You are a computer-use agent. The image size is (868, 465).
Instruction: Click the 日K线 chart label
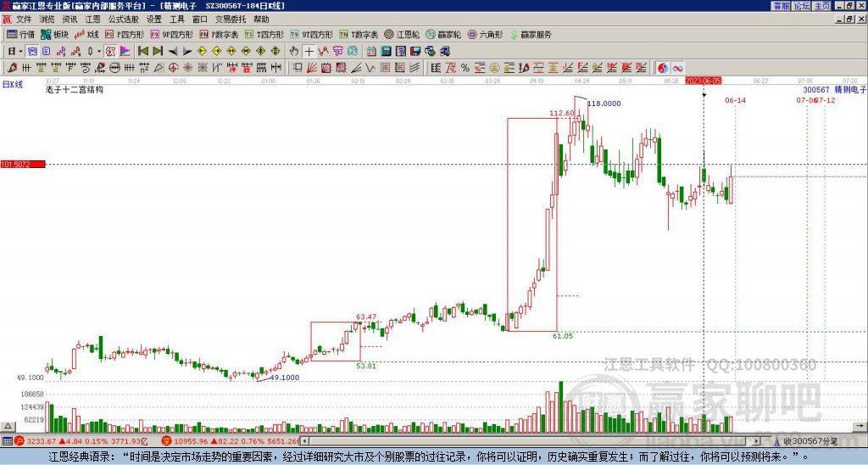pos(13,85)
